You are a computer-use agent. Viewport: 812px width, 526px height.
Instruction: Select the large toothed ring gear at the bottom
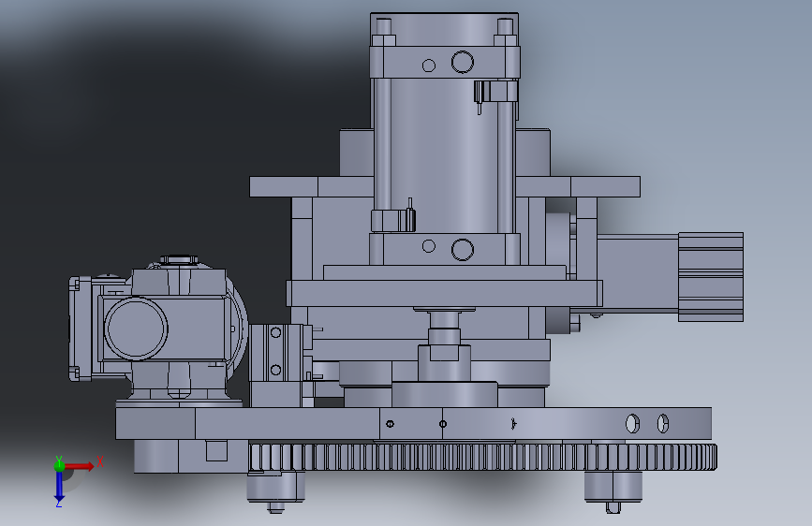[482, 457]
